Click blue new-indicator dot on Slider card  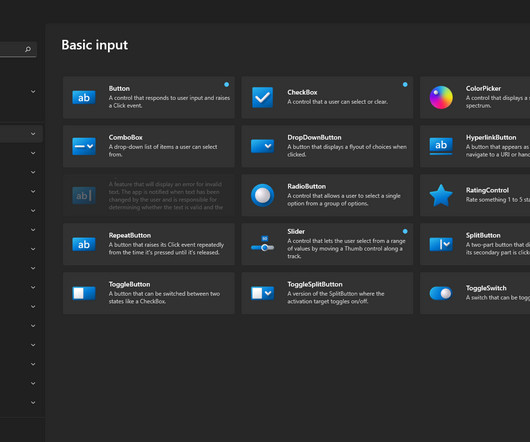pyautogui.click(x=405, y=231)
